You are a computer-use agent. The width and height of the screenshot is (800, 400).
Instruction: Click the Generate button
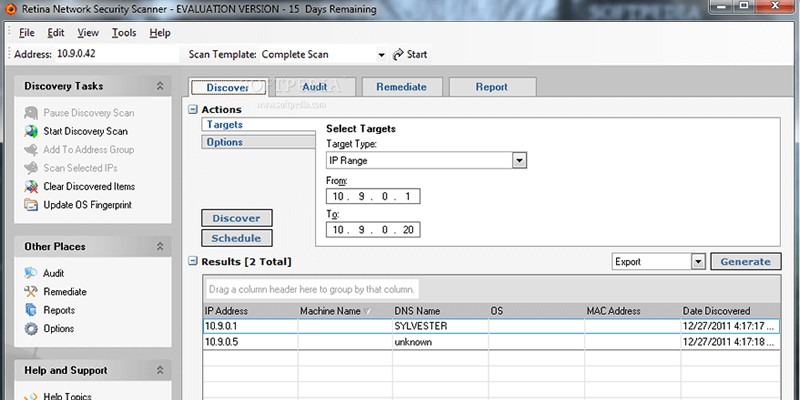pos(745,262)
